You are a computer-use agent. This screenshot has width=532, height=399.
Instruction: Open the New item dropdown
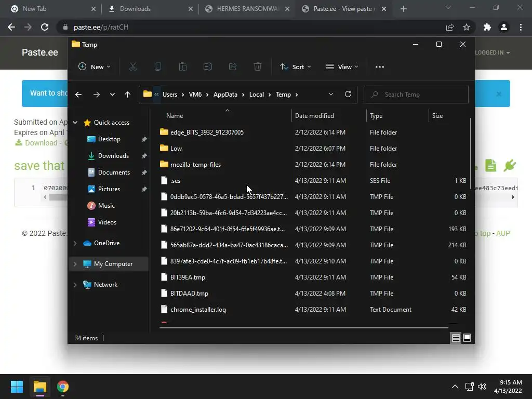(x=95, y=67)
